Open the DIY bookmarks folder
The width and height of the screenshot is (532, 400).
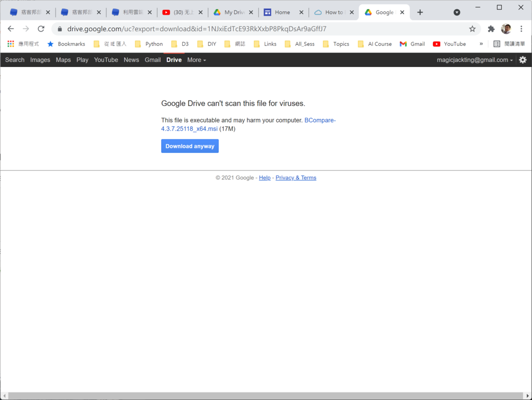pos(207,44)
